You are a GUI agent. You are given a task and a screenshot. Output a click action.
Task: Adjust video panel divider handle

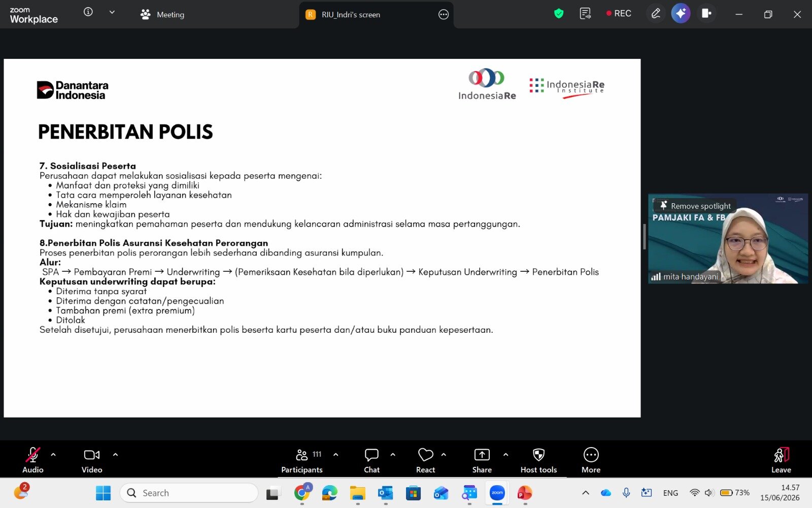tap(645, 237)
